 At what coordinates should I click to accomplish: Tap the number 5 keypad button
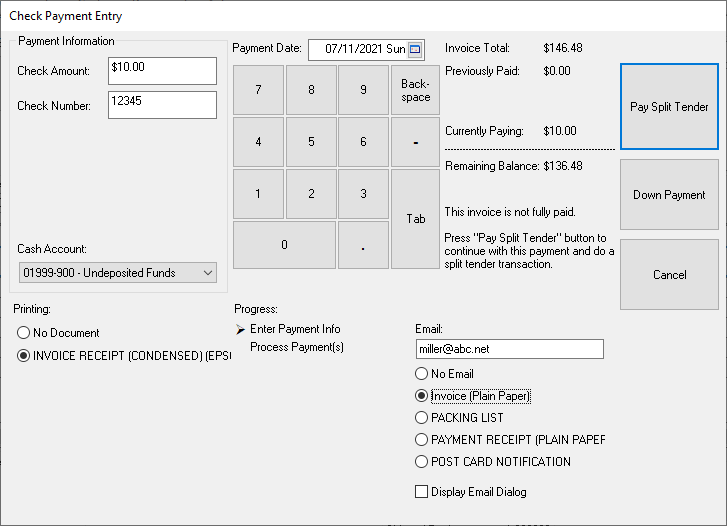point(311,142)
